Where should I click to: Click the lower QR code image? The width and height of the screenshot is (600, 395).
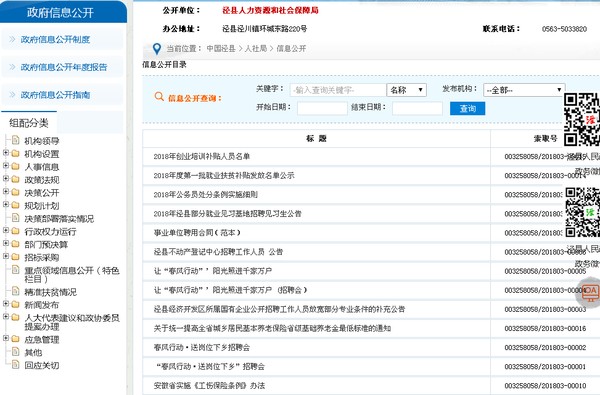[x=582, y=212]
